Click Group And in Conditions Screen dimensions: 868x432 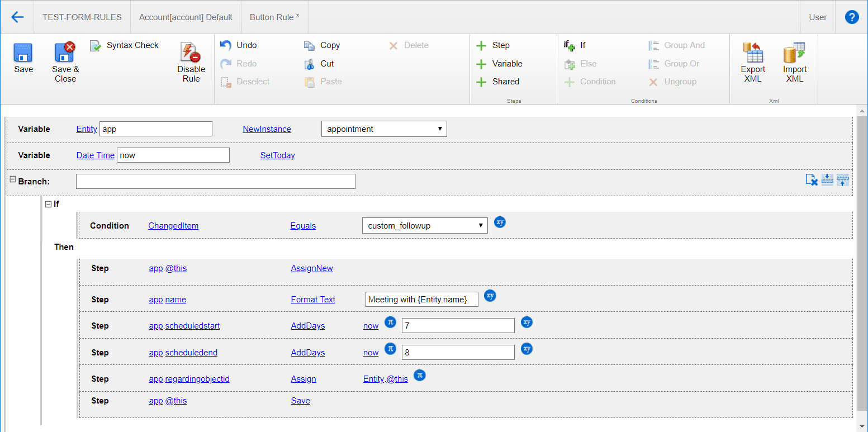click(676, 45)
